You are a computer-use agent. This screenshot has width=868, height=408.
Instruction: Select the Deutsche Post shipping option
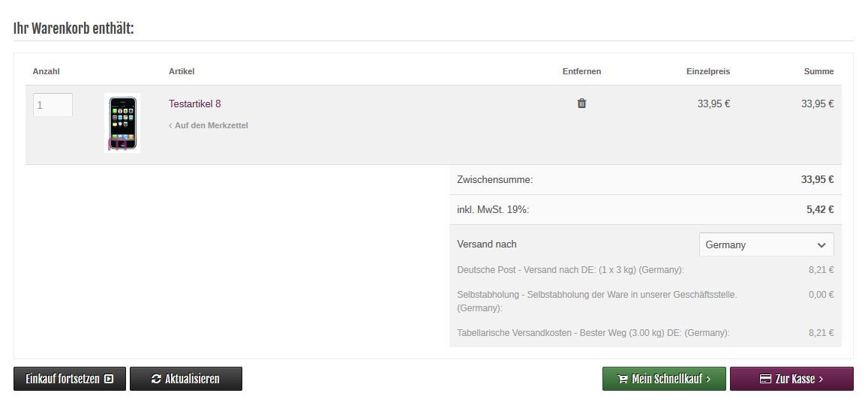pyautogui.click(x=570, y=270)
